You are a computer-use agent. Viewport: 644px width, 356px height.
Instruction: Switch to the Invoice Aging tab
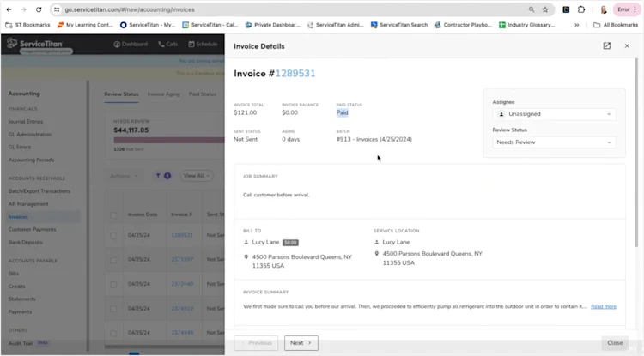163,94
